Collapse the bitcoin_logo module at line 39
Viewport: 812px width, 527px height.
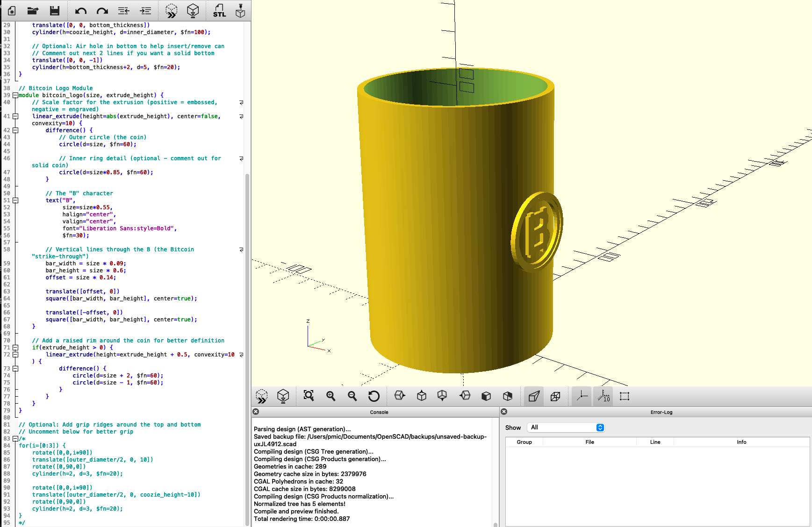[x=15, y=95]
